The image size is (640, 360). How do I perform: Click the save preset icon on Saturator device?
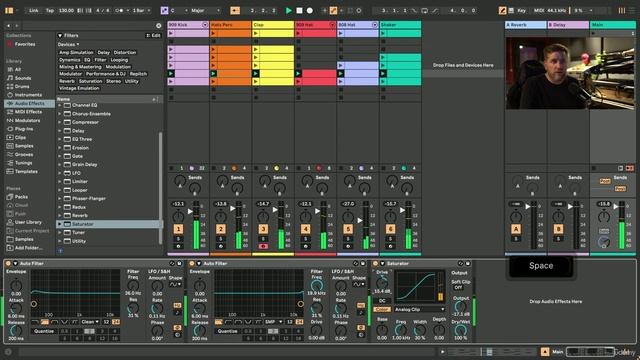[467, 264]
